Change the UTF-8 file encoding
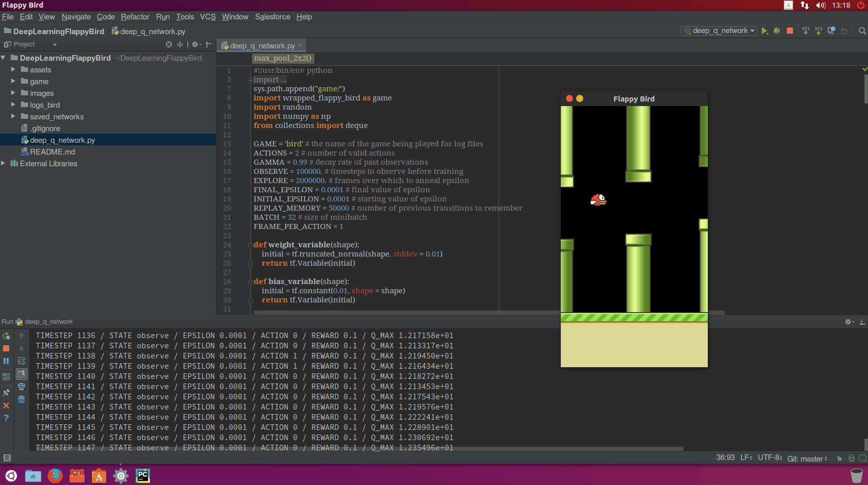This screenshot has width=868, height=485. (x=770, y=458)
